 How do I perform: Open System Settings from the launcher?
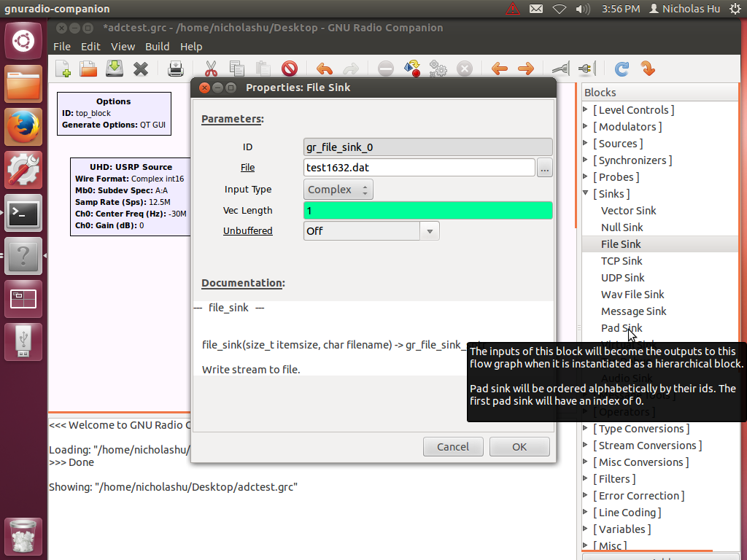23,170
